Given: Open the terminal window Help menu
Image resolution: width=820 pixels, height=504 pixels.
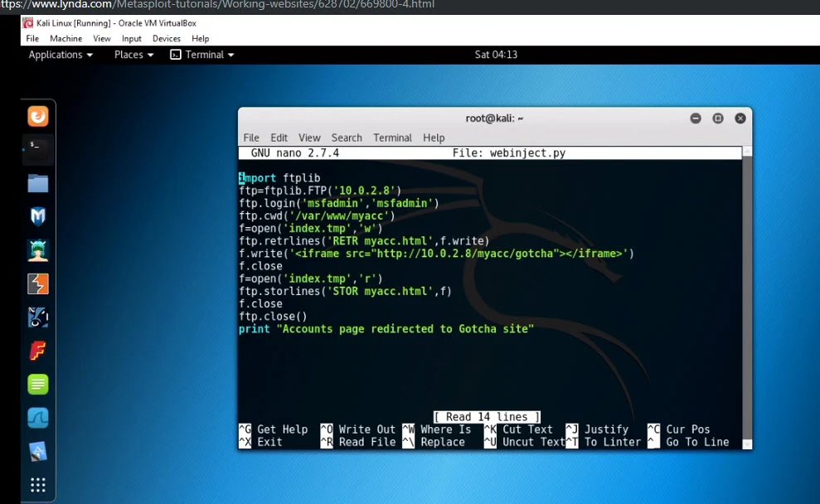Looking at the screenshot, I should click(434, 138).
